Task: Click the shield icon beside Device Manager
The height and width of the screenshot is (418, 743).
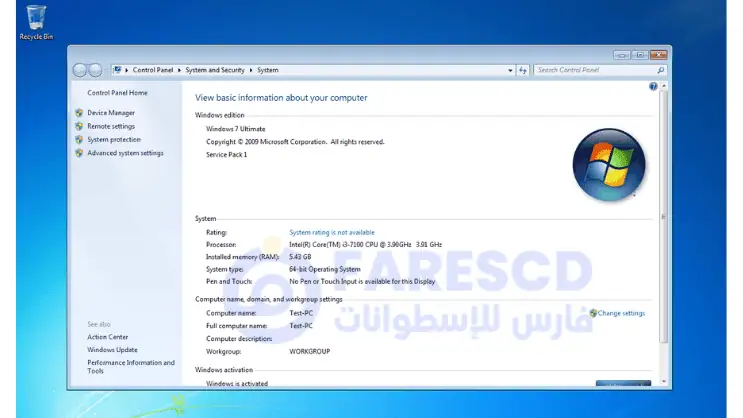Action: 79,113
